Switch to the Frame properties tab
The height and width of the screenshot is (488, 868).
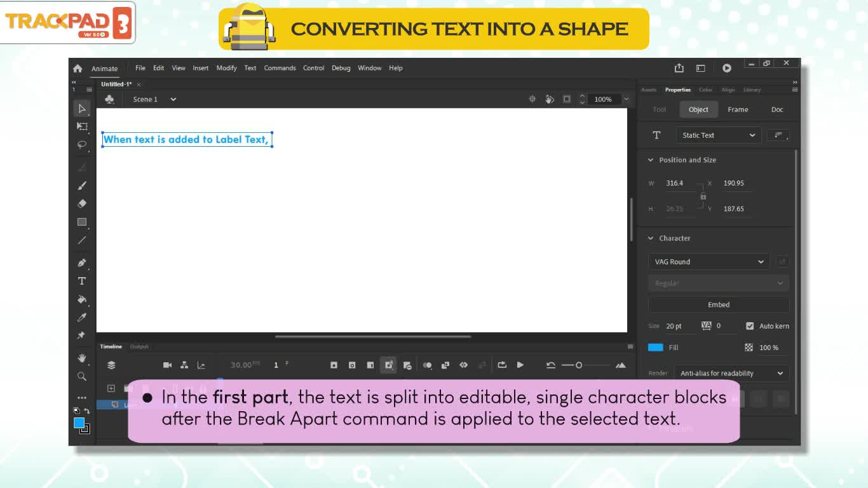pos(738,109)
